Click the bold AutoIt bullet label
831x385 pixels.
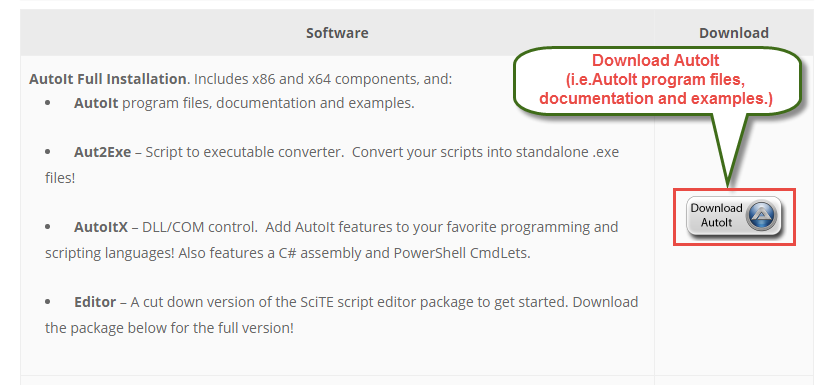96,103
